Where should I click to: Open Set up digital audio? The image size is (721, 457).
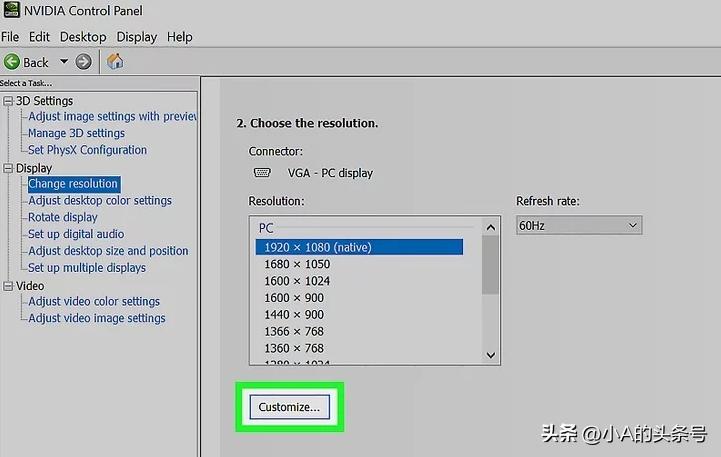(x=76, y=234)
